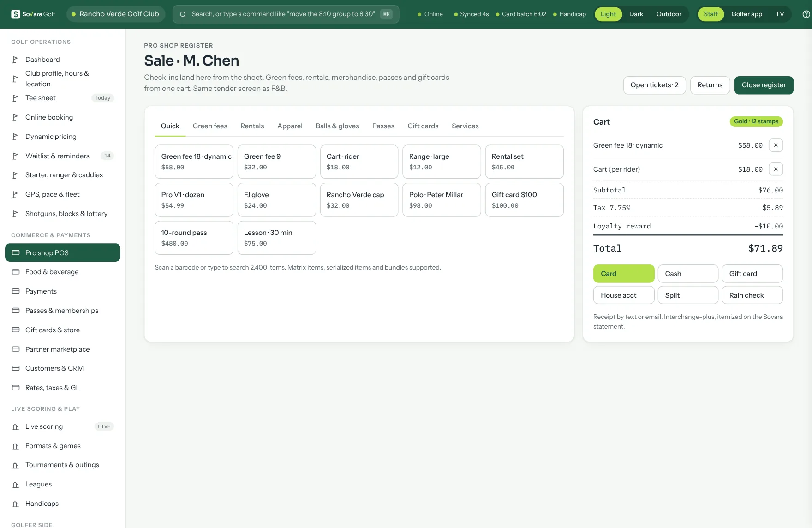Click the search magnifier icon

click(x=183, y=14)
